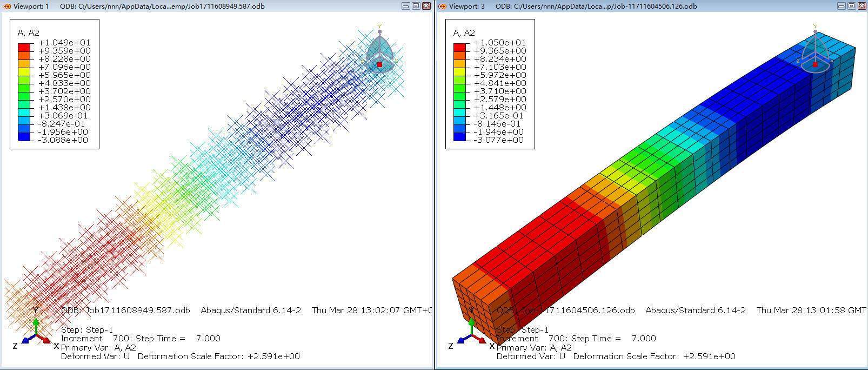
Task: Click 'Increment 700: Step Time = 7.000' in Viewport 3
Action: coord(576,338)
